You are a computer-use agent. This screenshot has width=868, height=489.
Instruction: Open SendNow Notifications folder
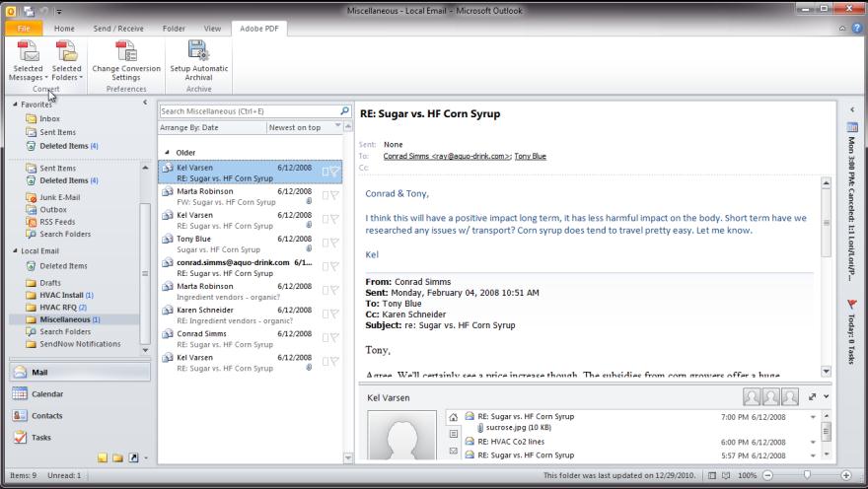click(x=80, y=343)
